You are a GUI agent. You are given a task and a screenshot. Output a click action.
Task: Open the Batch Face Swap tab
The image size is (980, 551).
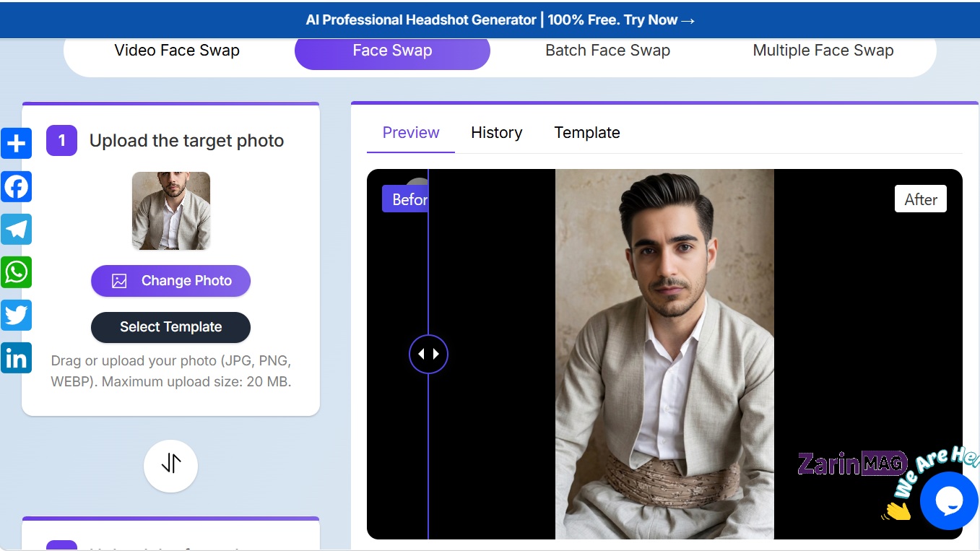coord(607,51)
